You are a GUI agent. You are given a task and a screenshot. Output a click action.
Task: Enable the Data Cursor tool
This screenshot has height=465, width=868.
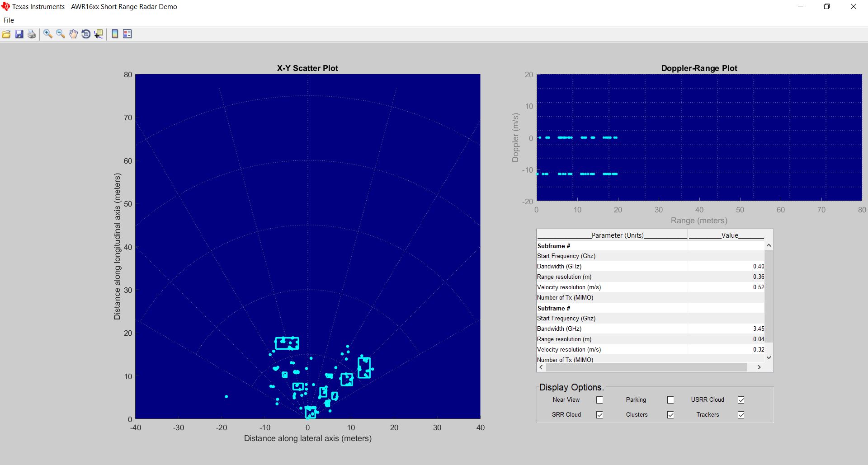tap(99, 34)
